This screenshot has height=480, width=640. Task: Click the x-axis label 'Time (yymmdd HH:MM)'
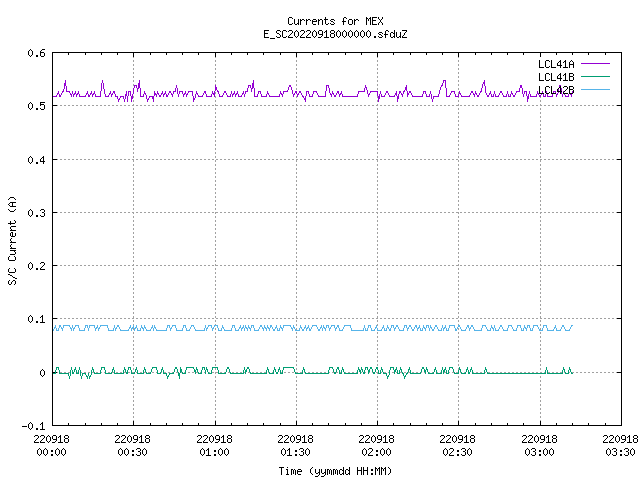coord(335,471)
